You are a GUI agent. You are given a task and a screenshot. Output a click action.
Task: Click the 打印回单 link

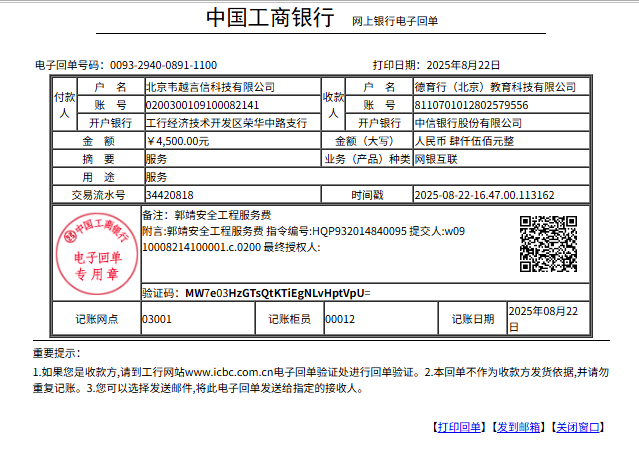(459, 427)
